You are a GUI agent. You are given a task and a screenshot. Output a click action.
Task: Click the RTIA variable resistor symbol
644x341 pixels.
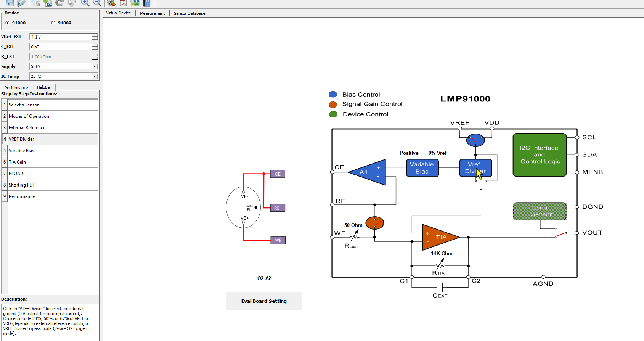point(440,265)
